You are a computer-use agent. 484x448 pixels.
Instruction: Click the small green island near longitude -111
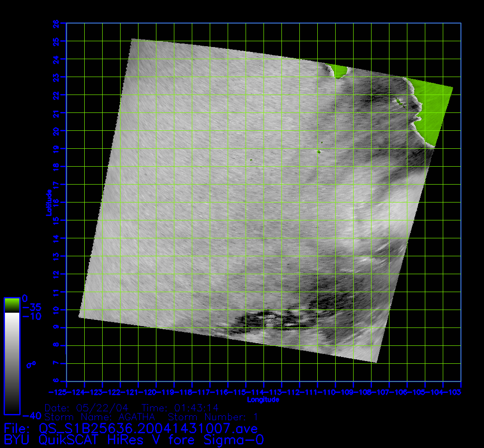pyautogui.click(x=319, y=151)
